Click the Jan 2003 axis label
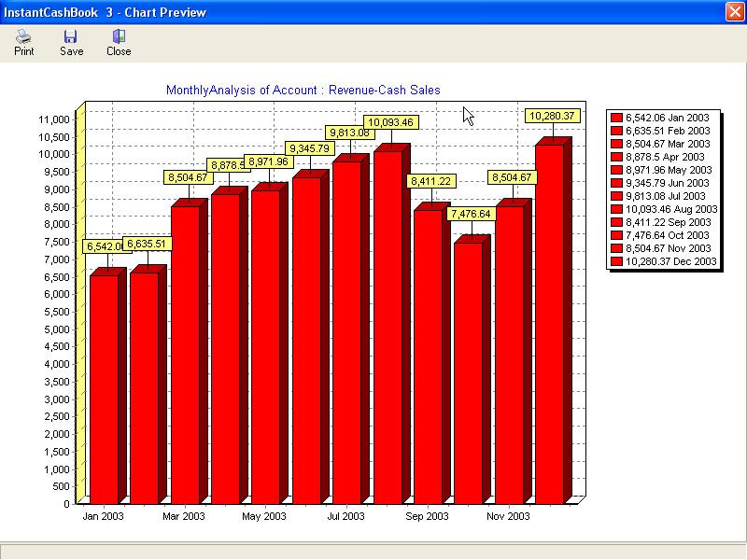The width and height of the screenshot is (747, 560). coord(103,516)
